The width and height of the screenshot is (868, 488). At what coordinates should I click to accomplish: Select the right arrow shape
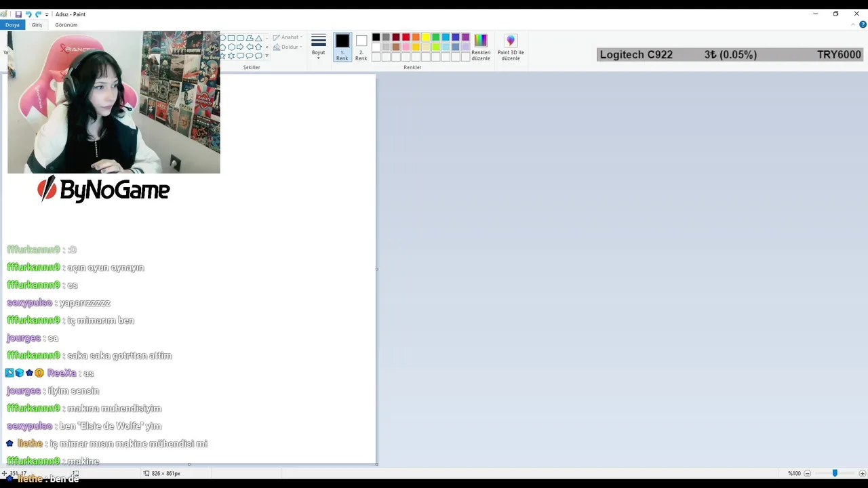click(x=240, y=47)
